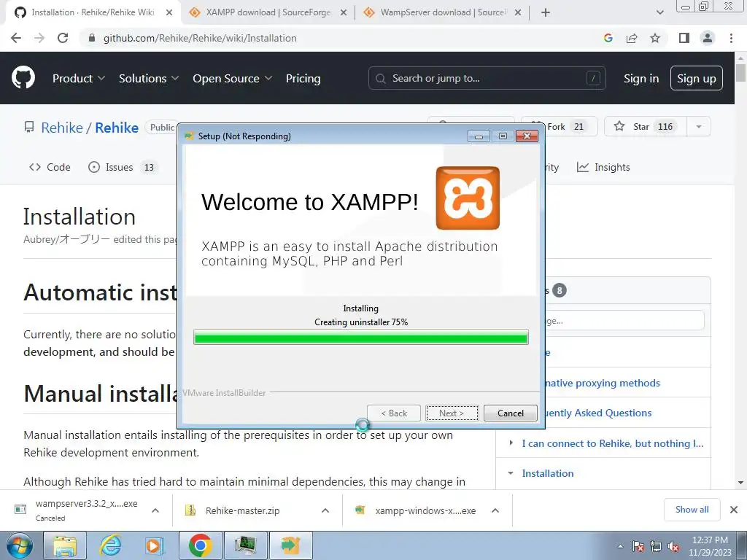Expand the Solutions menu
Image resolution: width=747 pixels, height=560 pixels.
[x=149, y=79]
